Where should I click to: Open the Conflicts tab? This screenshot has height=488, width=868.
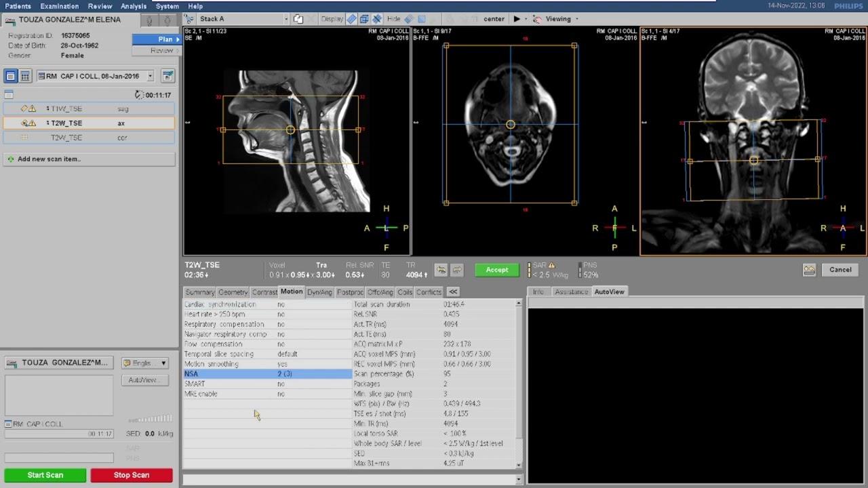click(429, 292)
